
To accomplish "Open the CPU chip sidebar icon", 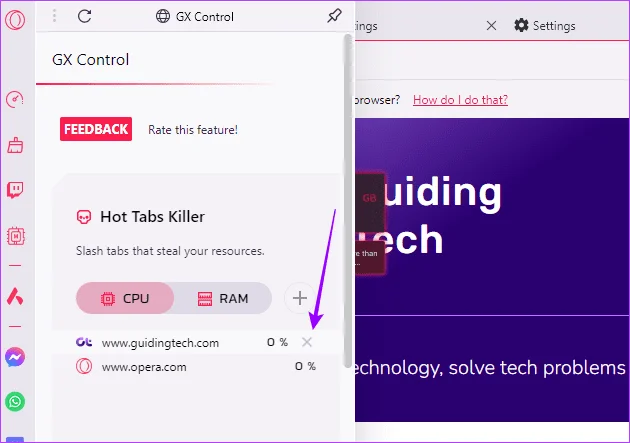I will click(x=16, y=236).
